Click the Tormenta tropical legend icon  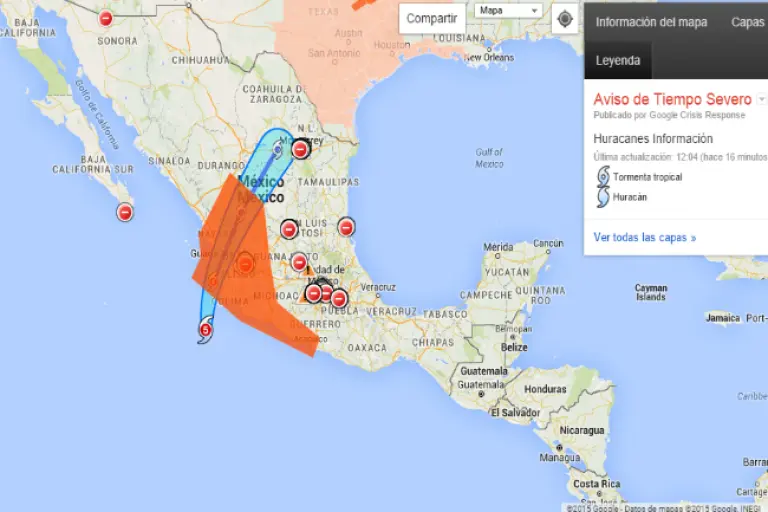tap(602, 176)
